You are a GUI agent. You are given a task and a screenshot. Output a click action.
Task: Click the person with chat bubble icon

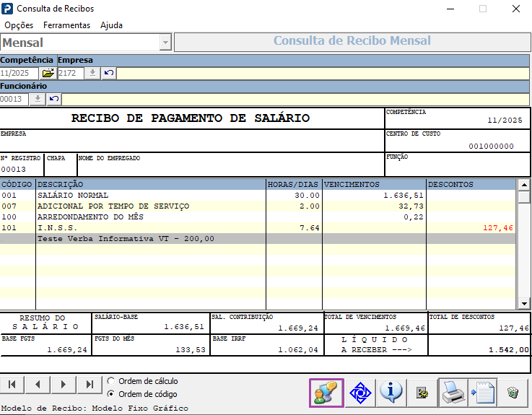coord(326,393)
